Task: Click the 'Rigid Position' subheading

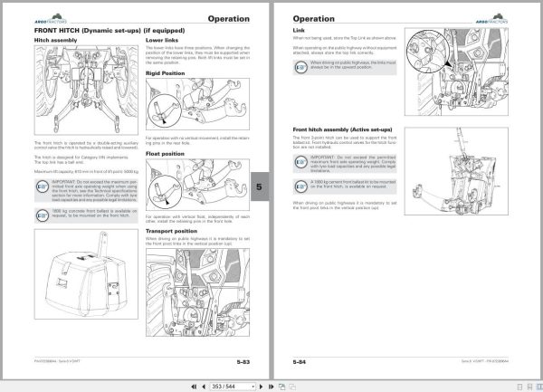Action: tap(166, 73)
